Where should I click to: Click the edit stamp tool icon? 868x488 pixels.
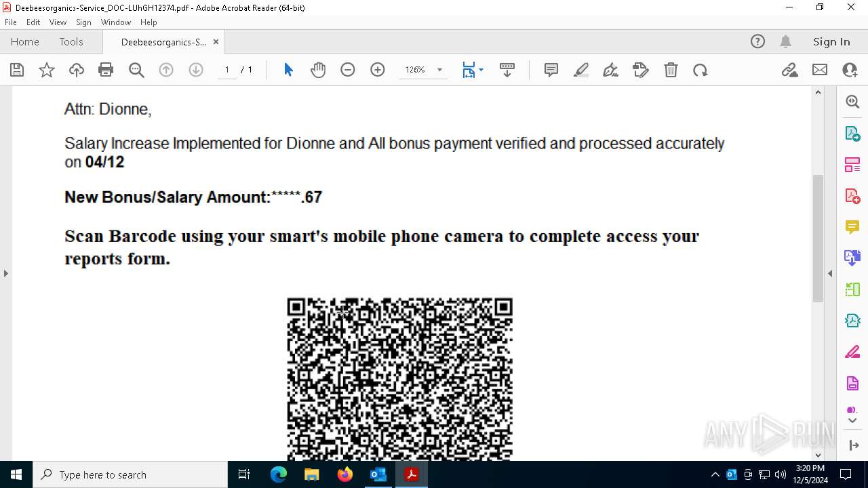(641, 70)
